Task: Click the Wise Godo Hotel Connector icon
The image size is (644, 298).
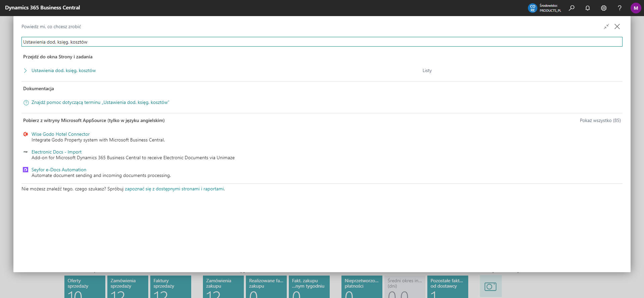Action: pos(25,134)
